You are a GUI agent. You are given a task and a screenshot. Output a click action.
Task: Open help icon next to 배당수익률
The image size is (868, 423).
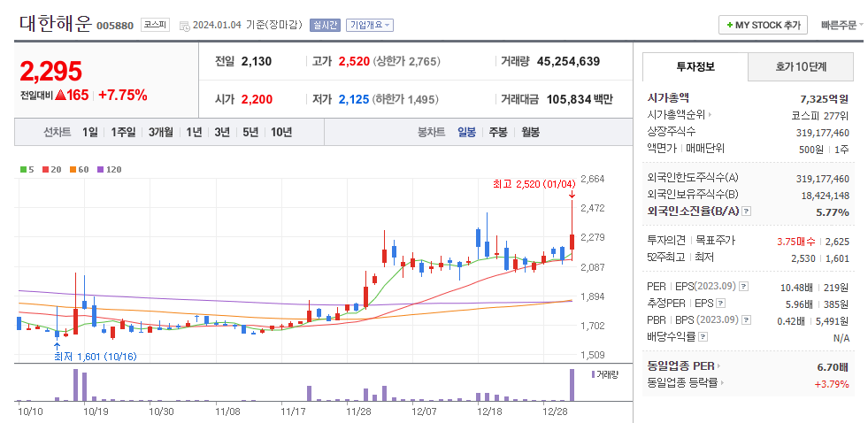tap(703, 336)
